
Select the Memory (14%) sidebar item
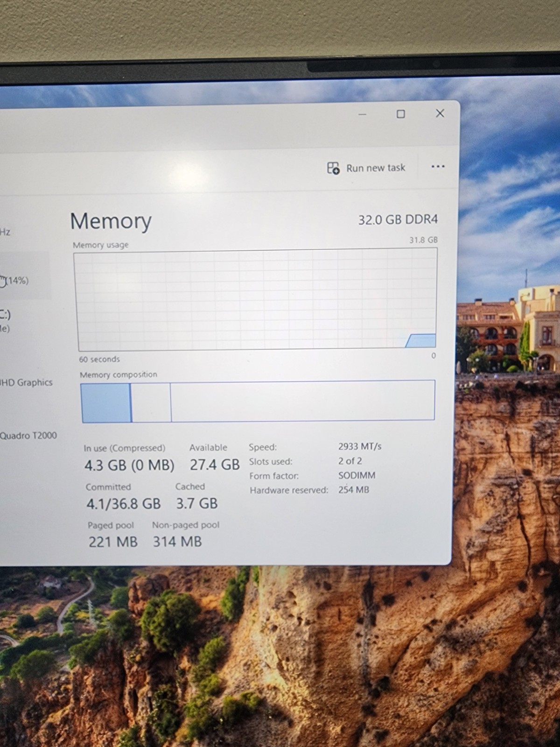click(x=24, y=275)
